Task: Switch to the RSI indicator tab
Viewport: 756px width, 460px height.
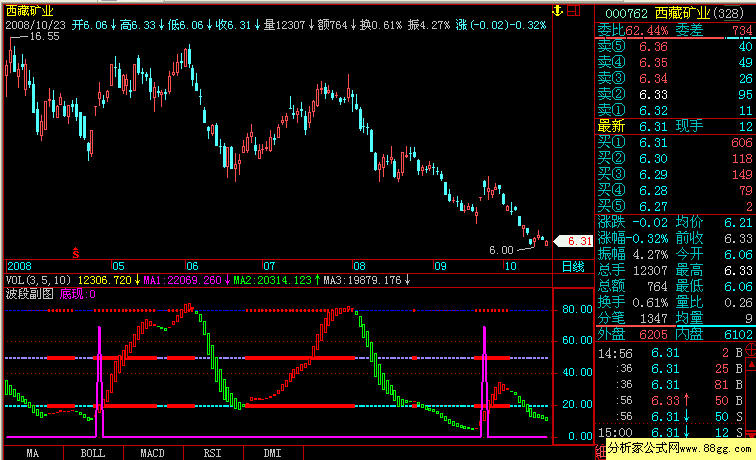Action: (x=213, y=453)
